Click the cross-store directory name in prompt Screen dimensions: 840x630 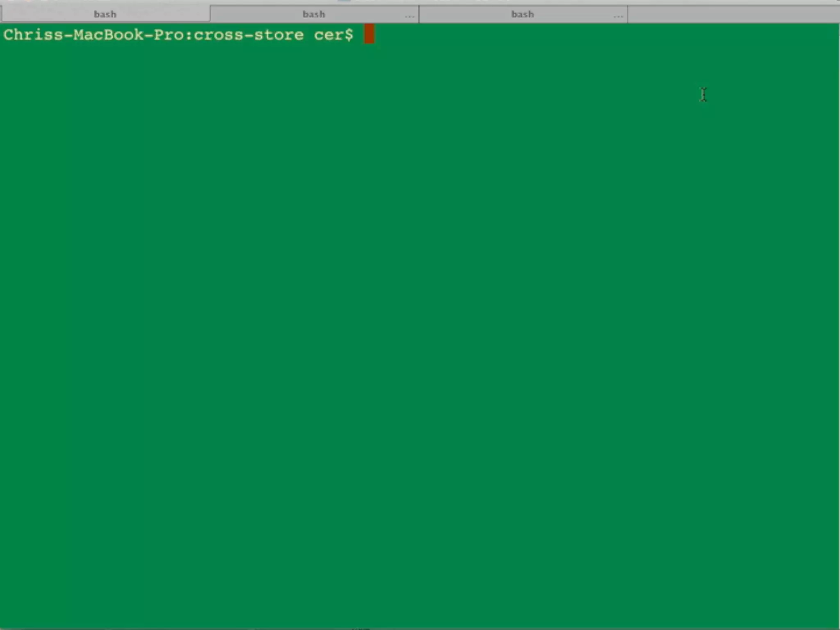pos(249,35)
